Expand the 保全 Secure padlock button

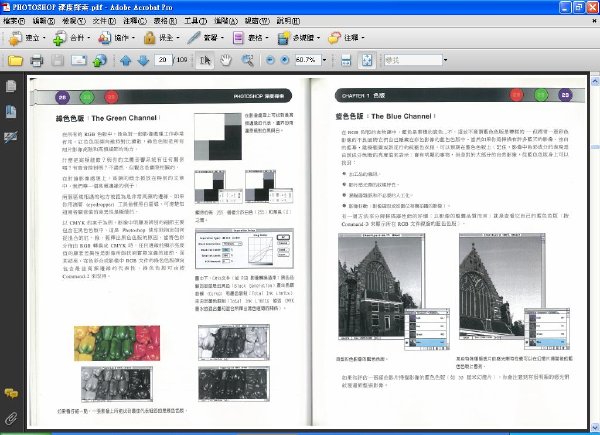(161, 38)
